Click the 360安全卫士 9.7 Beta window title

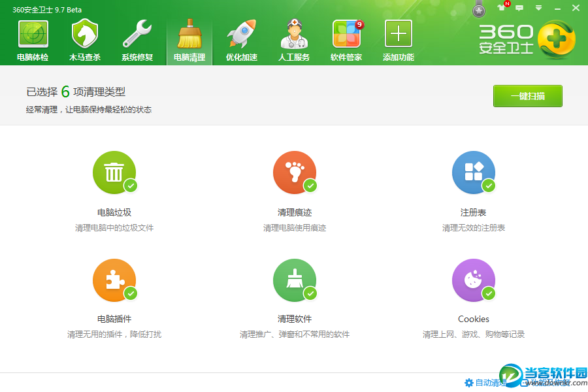(47, 10)
